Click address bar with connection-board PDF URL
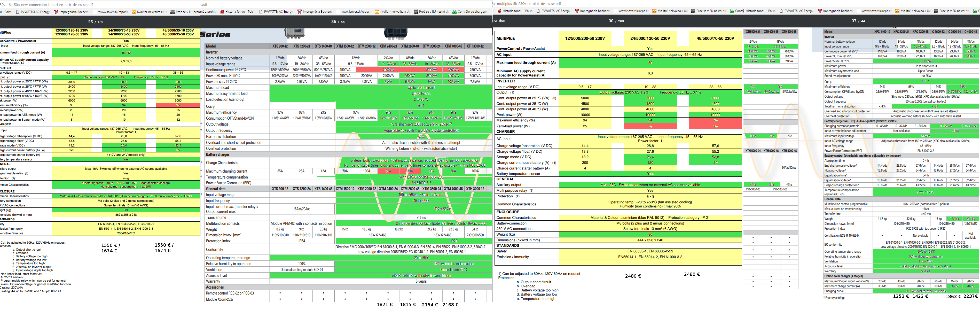The height and width of the screenshot is (310, 980). [47, 5]
